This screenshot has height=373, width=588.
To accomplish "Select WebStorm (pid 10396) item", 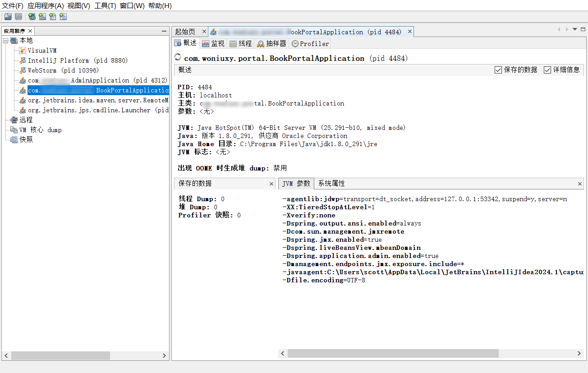I will click(63, 70).
